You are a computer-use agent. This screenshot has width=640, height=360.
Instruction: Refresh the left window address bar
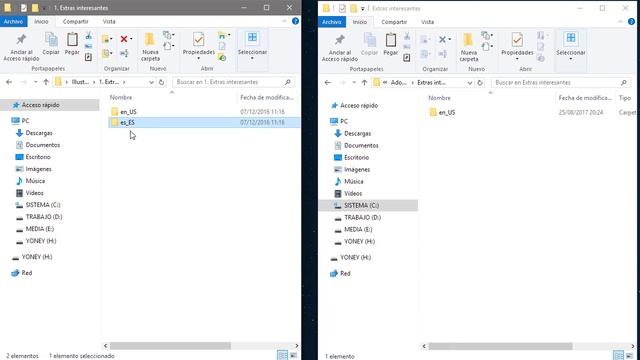(161, 82)
